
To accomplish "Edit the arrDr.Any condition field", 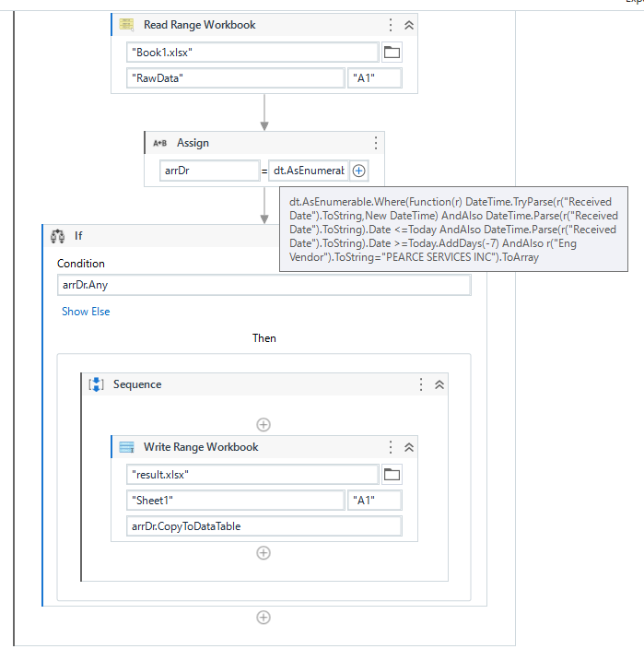I will (263, 285).
